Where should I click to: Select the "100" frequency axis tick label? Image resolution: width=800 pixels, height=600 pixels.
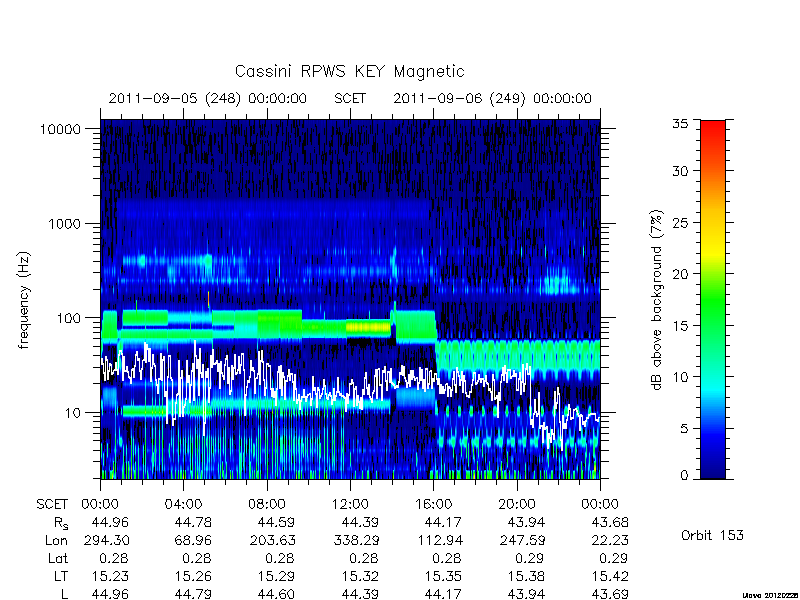coord(69,318)
